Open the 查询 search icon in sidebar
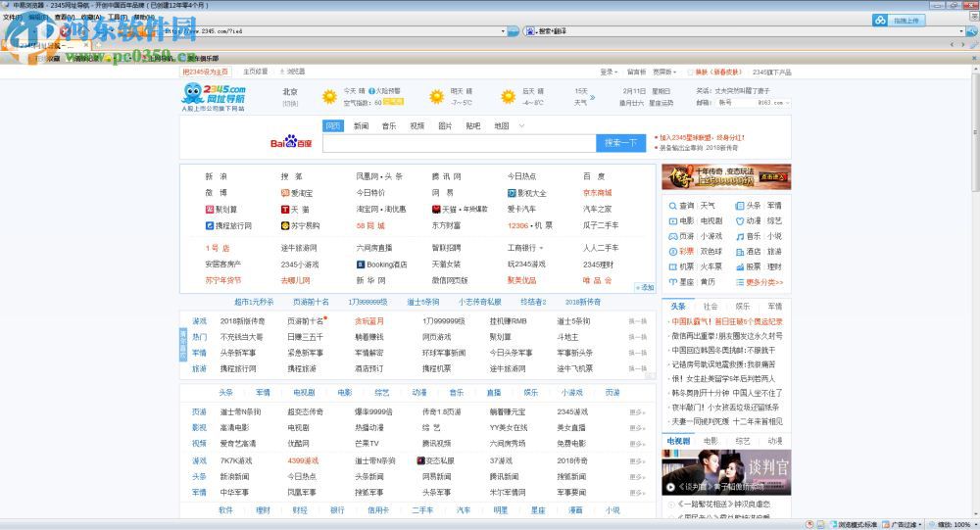This screenshot has height=530, width=980. point(672,206)
